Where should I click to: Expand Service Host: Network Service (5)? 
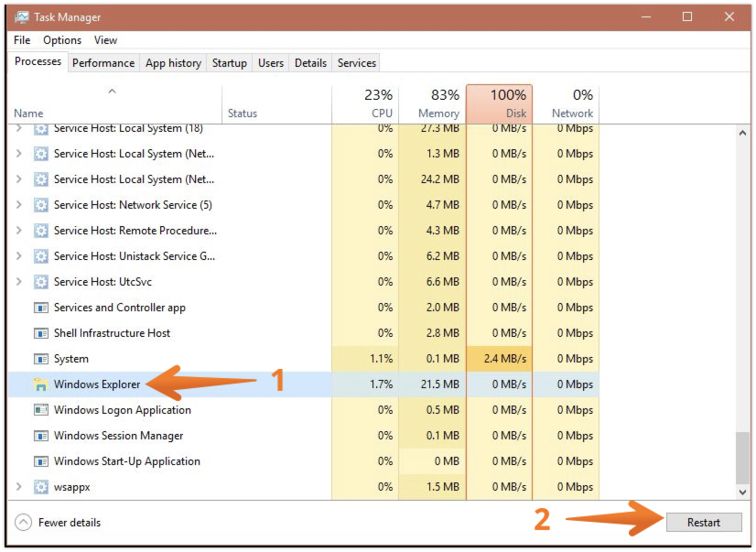pyautogui.click(x=20, y=205)
